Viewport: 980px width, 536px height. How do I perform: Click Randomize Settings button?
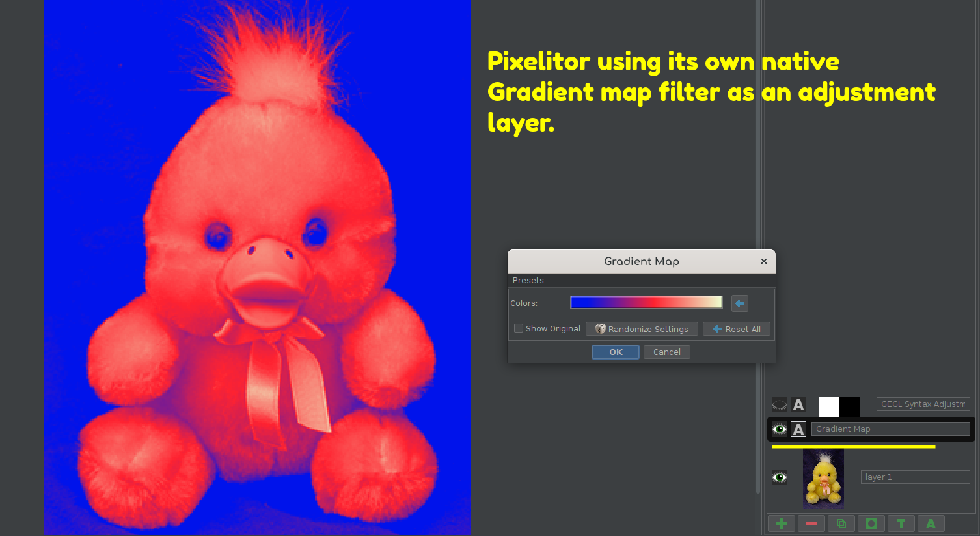click(x=642, y=329)
